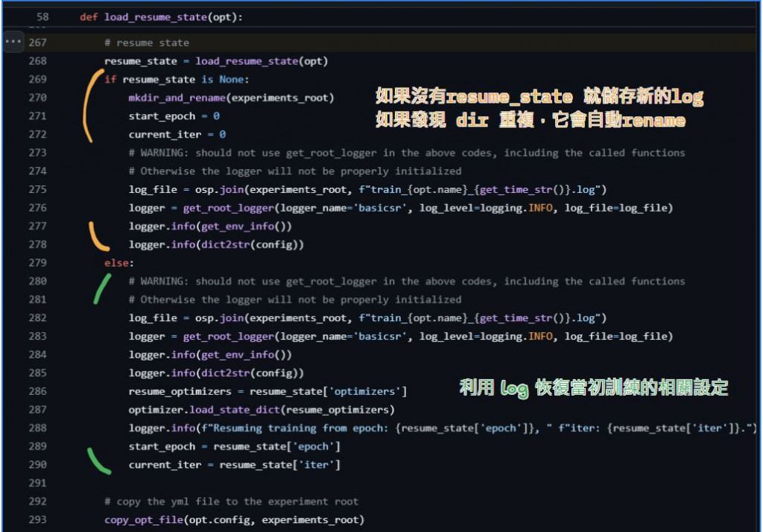This screenshot has height=532, width=763.
Task: Select line number 269
Action: [x=37, y=79]
